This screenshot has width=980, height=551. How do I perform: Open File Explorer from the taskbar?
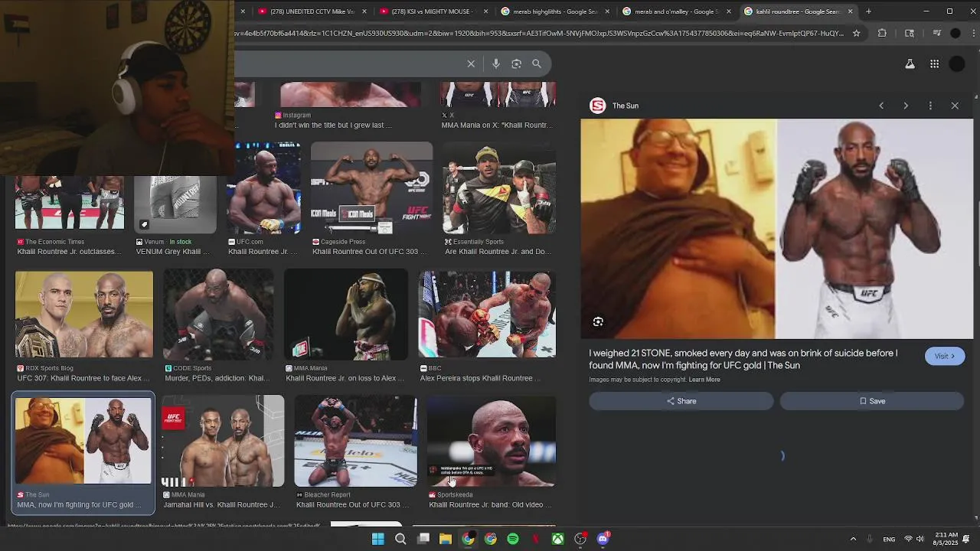(x=446, y=539)
